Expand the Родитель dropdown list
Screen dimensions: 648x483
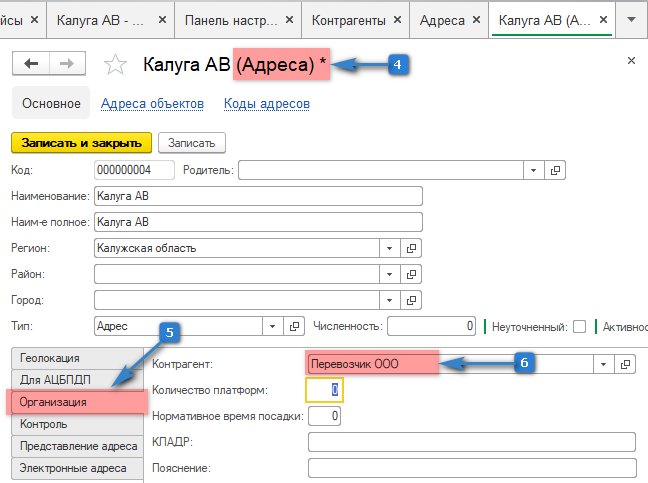coord(534,170)
